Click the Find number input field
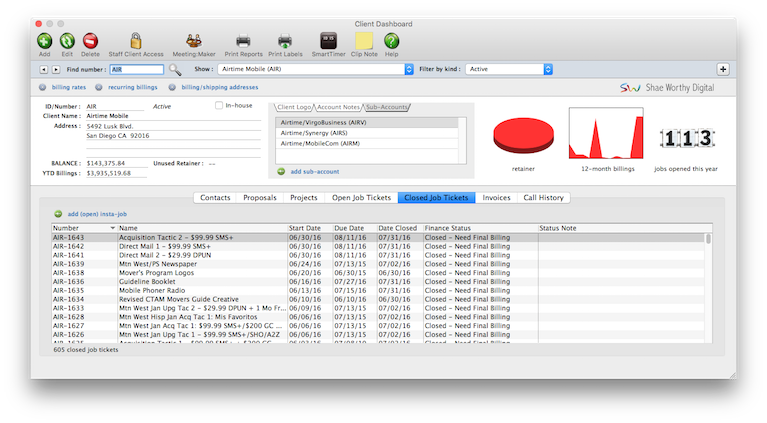Image resolution: width=767 pixels, height=423 pixels. [135, 69]
